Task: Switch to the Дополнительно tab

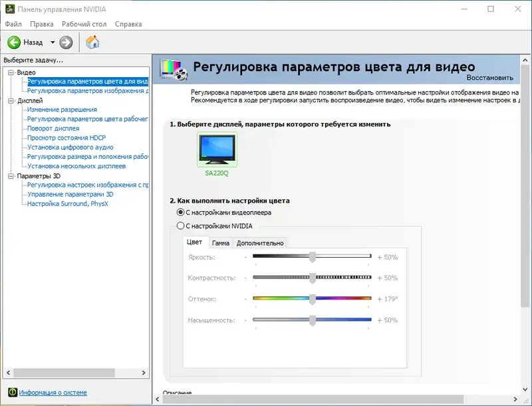Action: (260, 243)
